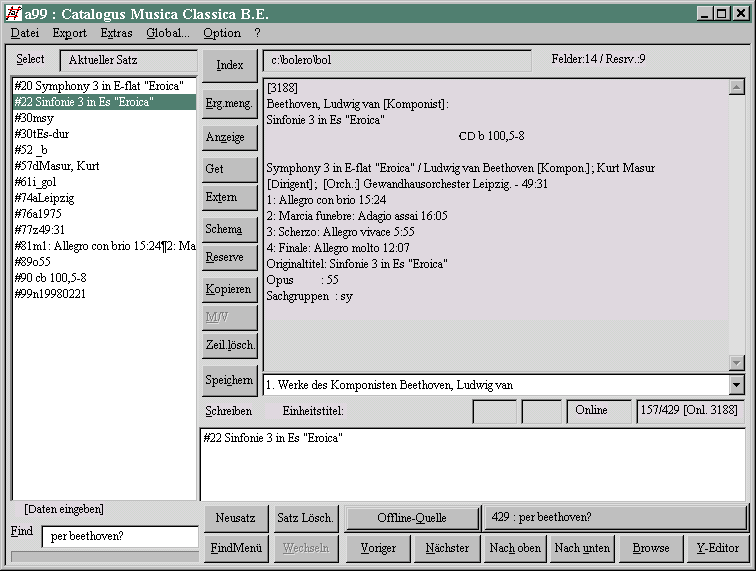Open the FindMenü button
The image size is (756, 571).
[x=235, y=548]
